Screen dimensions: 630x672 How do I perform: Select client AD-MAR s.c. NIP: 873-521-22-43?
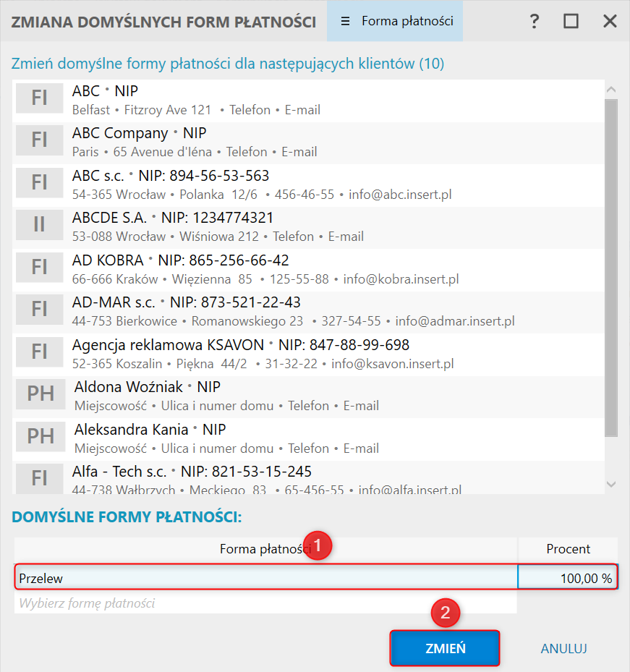[x=187, y=302]
